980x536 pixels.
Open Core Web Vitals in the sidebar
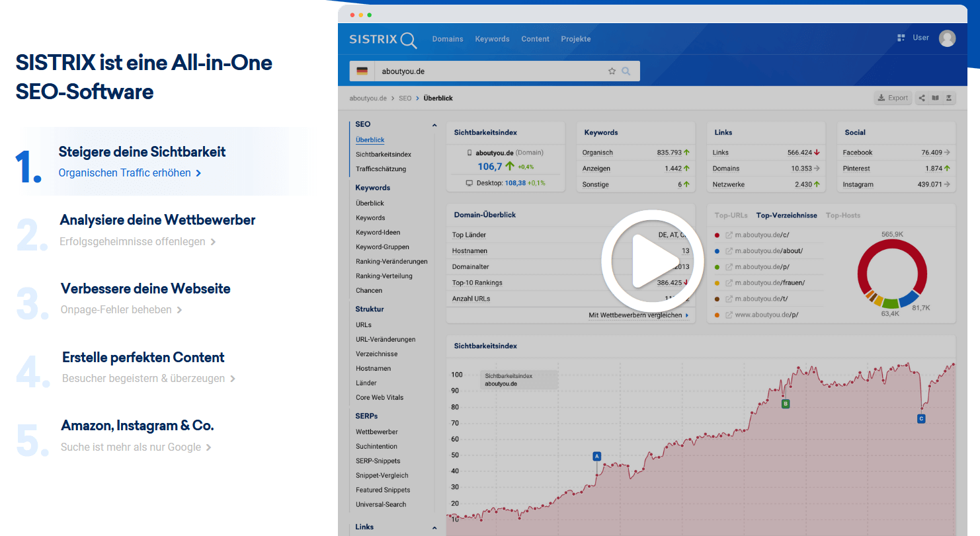pyautogui.click(x=380, y=397)
